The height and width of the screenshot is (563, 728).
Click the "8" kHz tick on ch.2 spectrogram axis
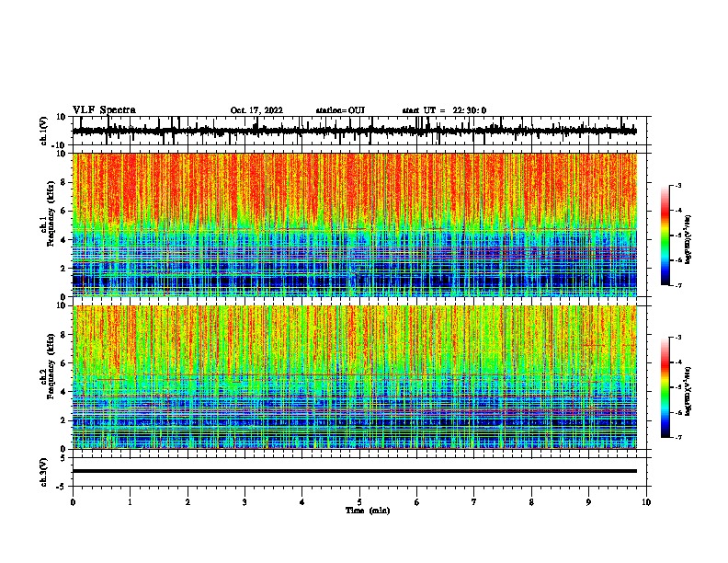pyautogui.click(x=63, y=335)
